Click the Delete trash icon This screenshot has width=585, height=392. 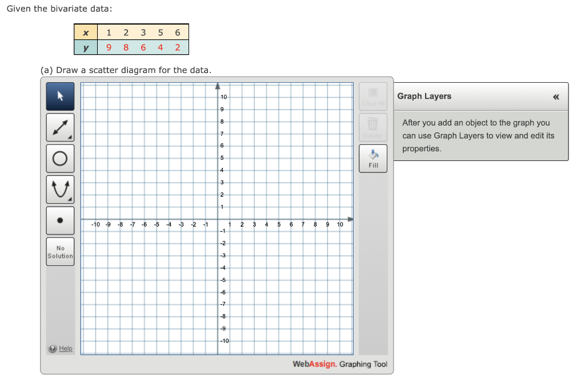(372, 127)
